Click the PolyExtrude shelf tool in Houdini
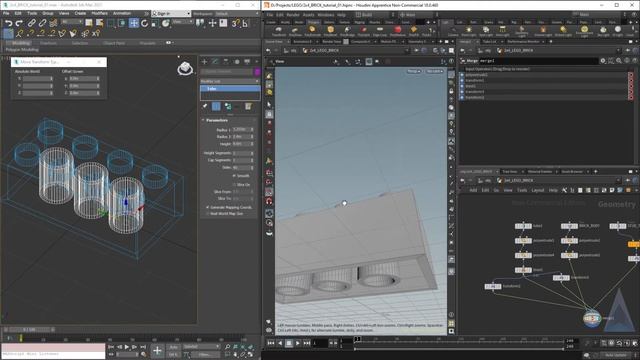 pyautogui.click(x=312, y=31)
